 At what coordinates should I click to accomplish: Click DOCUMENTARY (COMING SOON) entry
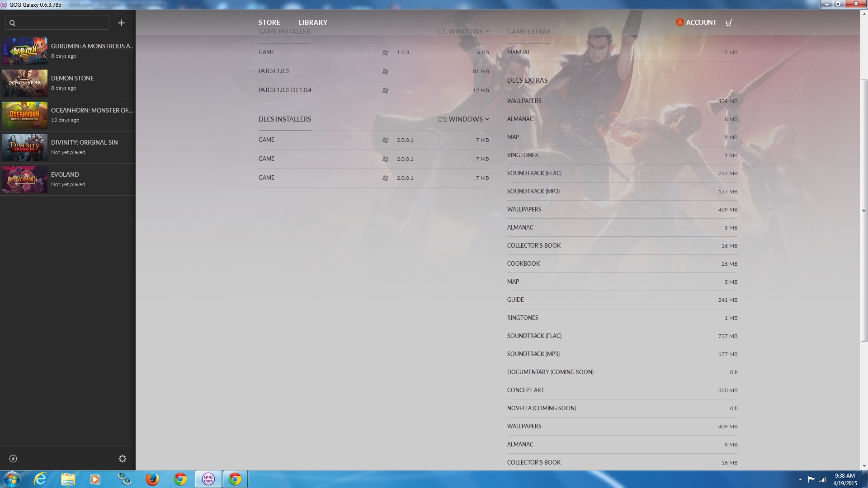pos(622,372)
